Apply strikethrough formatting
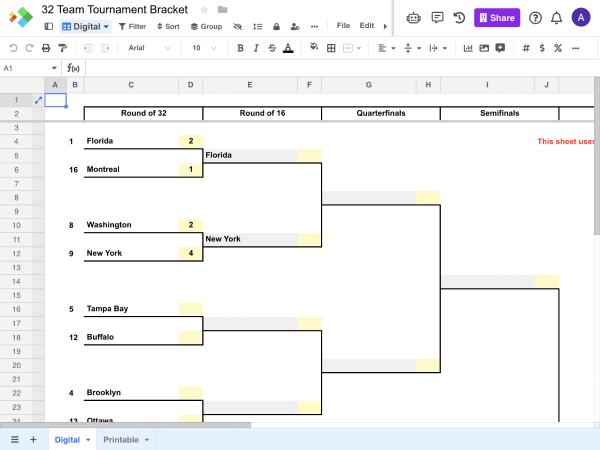 click(272, 48)
